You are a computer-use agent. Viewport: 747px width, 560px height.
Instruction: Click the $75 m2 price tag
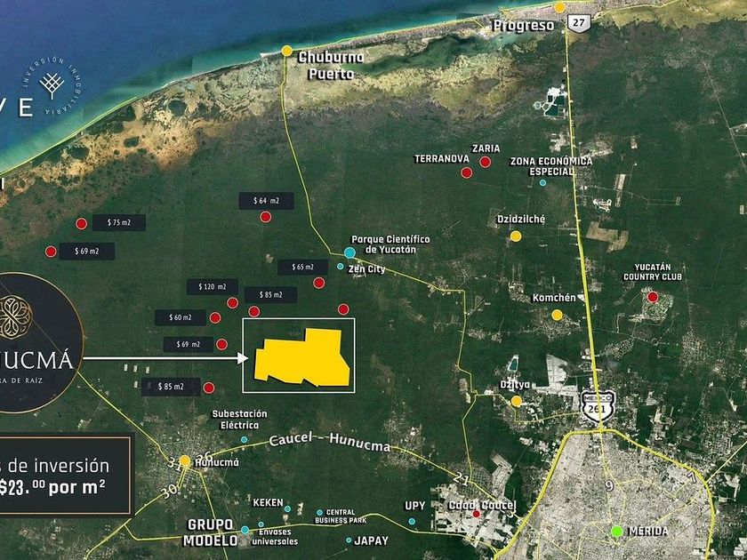pyautogui.click(x=119, y=222)
